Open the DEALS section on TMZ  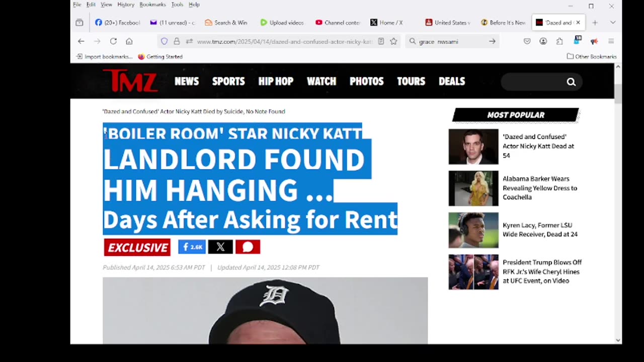point(452,81)
